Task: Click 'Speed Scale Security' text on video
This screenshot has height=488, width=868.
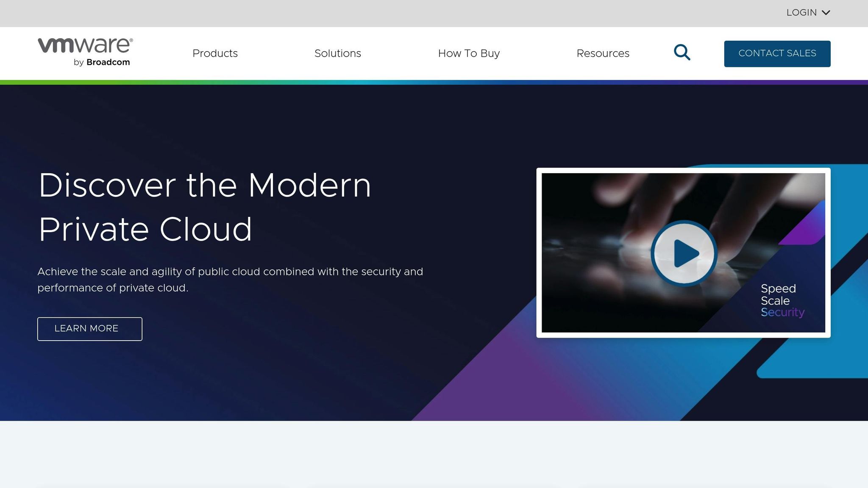Action: (782, 300)
